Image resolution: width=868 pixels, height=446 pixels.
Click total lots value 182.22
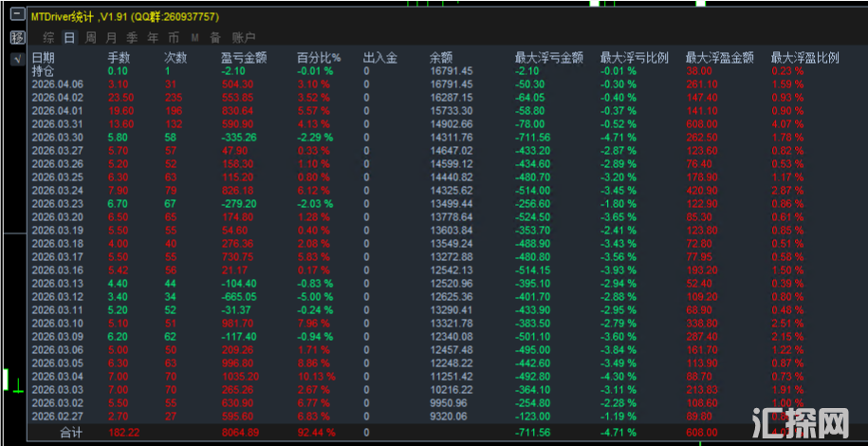pos(124,432)
